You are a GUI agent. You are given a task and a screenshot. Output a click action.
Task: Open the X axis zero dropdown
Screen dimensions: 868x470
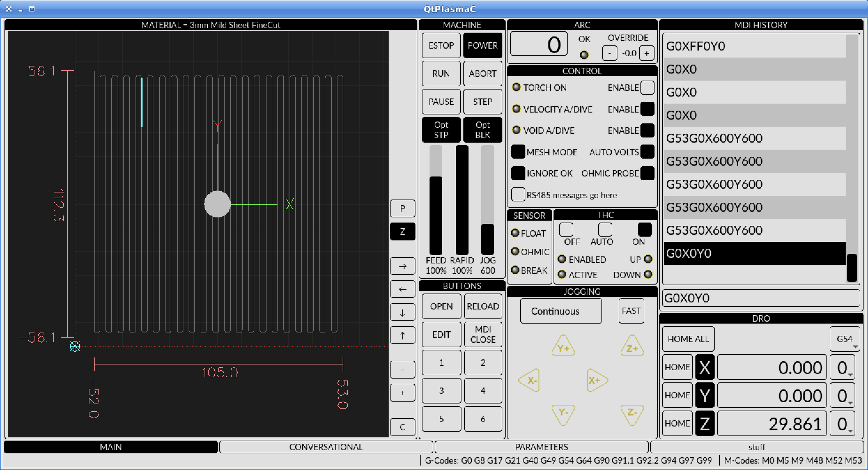[x=842, y=367]
